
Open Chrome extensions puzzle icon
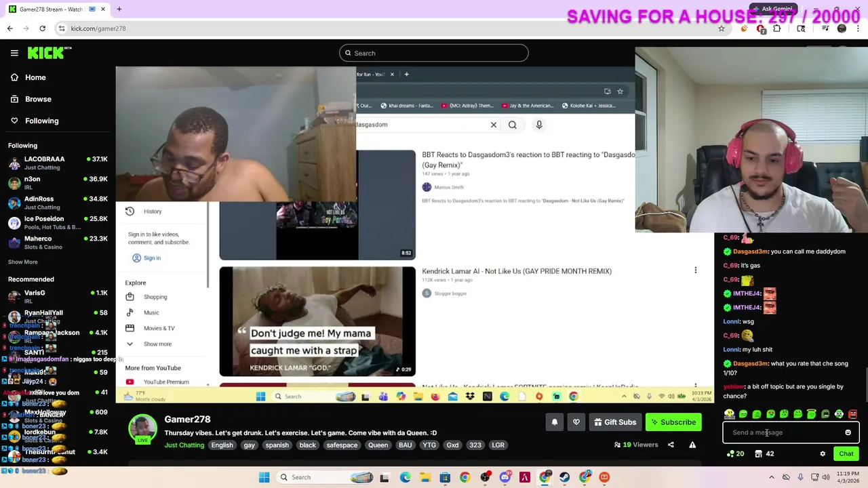[777, 28]
